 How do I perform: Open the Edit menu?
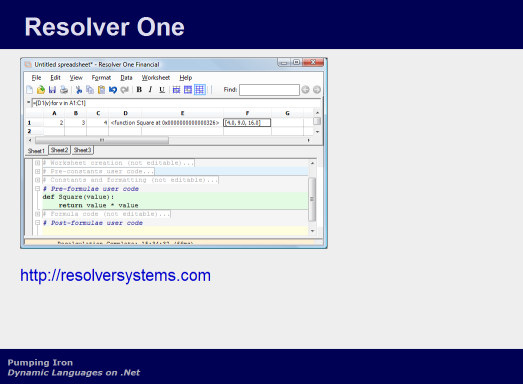(55, 78)
